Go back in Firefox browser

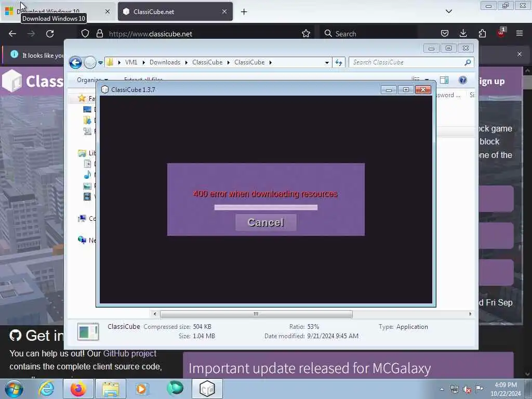click(12, 34)
